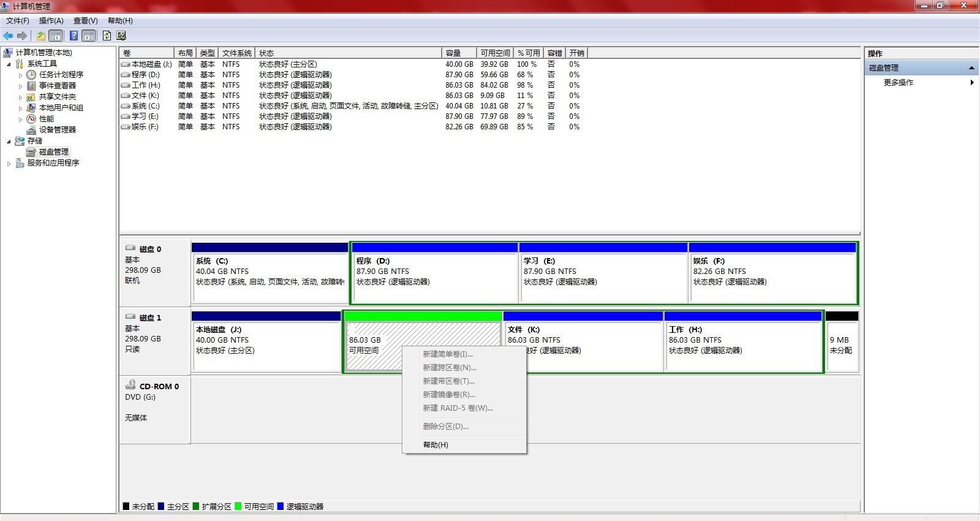This screenshot has height=521, width=980.
Task: Choose 新建简单卷(I)... in context menu
Action: point(464,354)
